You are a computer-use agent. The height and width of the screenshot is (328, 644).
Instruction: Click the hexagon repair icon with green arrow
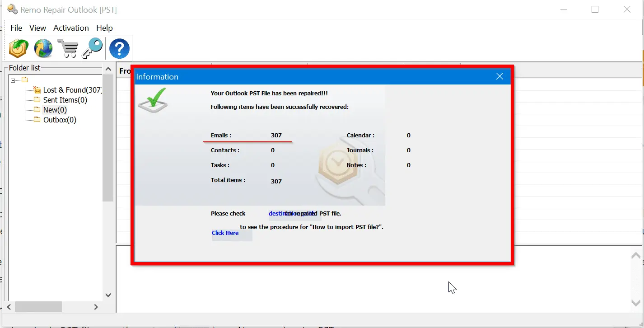pyautogui.click(x=19, y=48)
